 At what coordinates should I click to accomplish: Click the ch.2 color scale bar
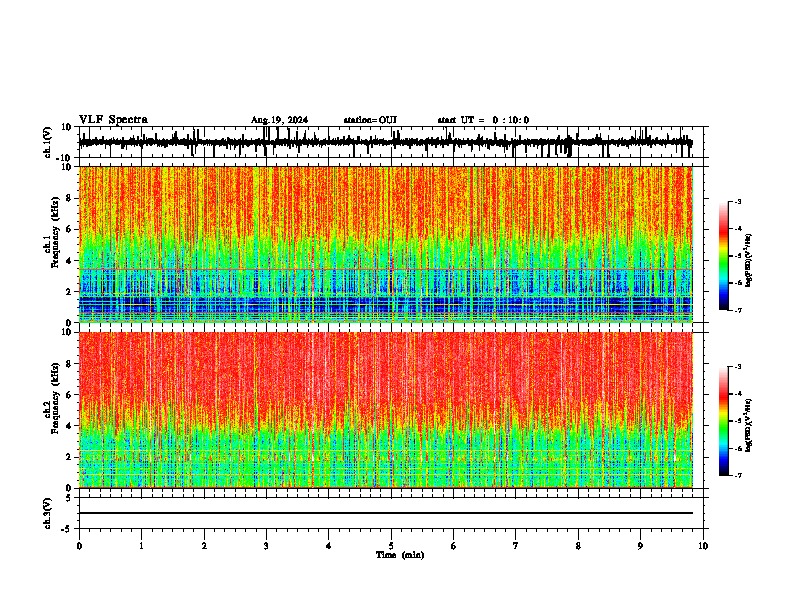coord(724,421)
